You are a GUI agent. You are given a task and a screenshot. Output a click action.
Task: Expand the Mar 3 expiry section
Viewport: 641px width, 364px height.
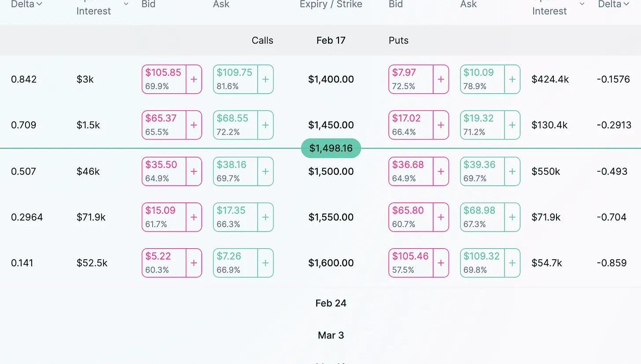pos(331,335)
